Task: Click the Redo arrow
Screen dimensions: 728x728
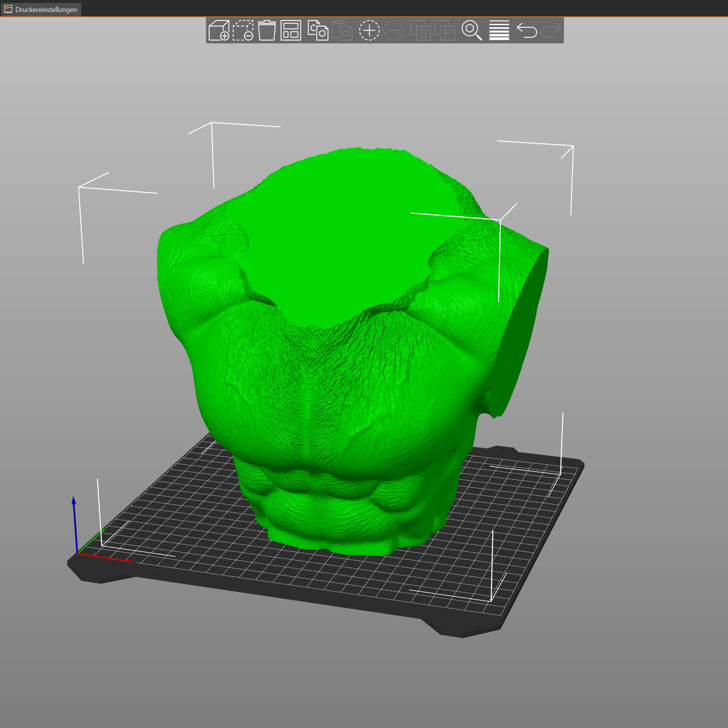Action: coord(551,30)
